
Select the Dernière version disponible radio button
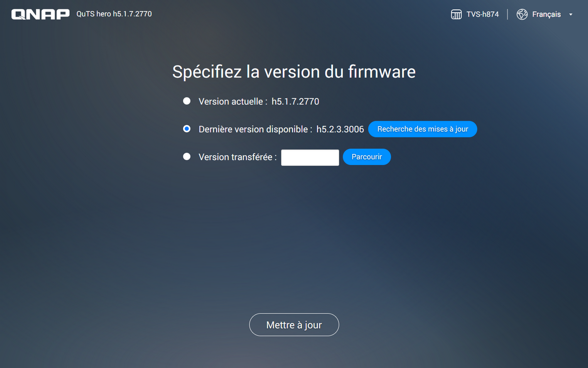[187, 129]
